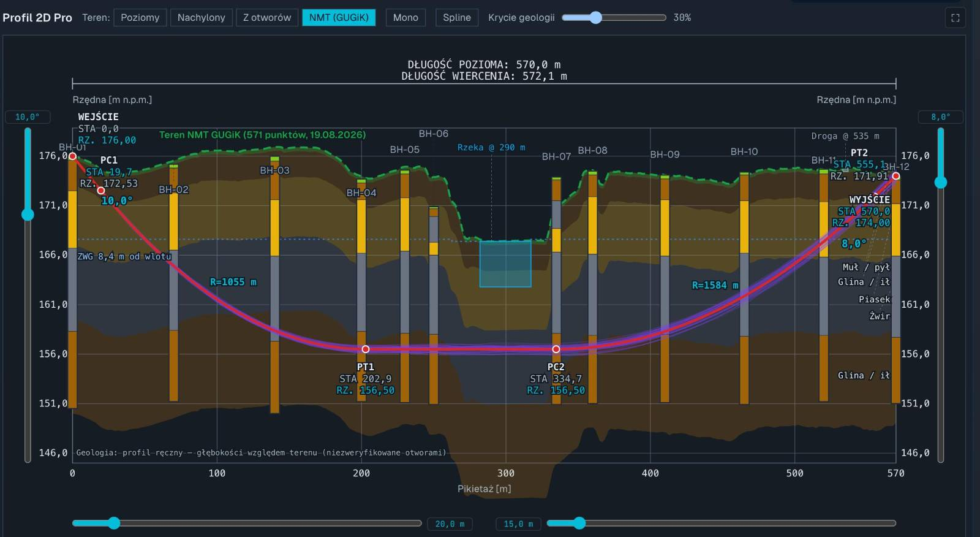The width and height of the screenshot is (980, 537).
Task: Edit the 20,0 m value field
Action: coord(450,524)
